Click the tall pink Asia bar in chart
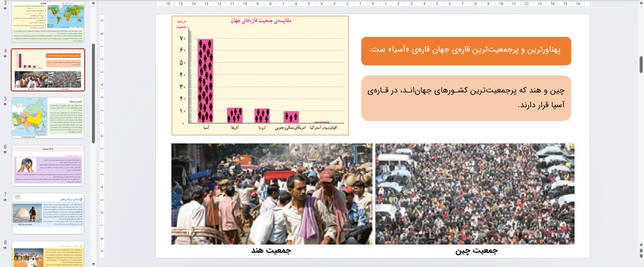 [x=205, y=81]
